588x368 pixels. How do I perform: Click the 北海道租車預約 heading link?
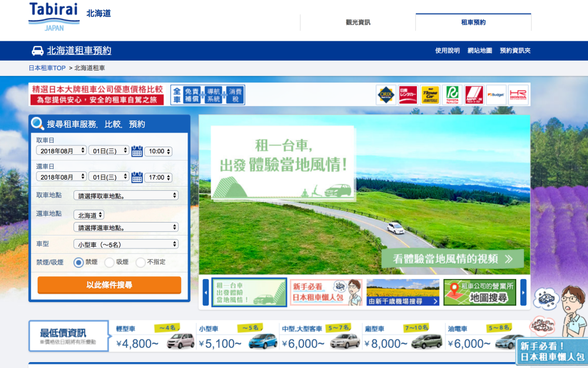[x=79, y=51]
